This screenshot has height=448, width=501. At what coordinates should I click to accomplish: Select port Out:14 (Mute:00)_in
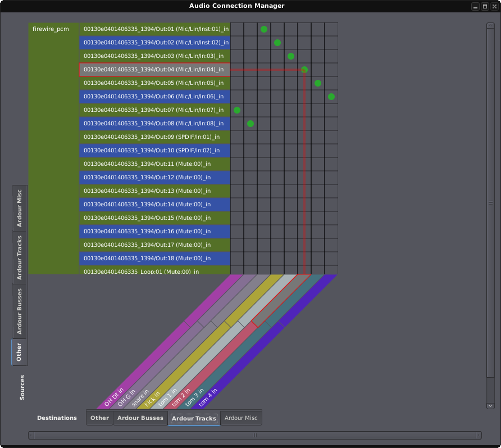tap(154, 205)
